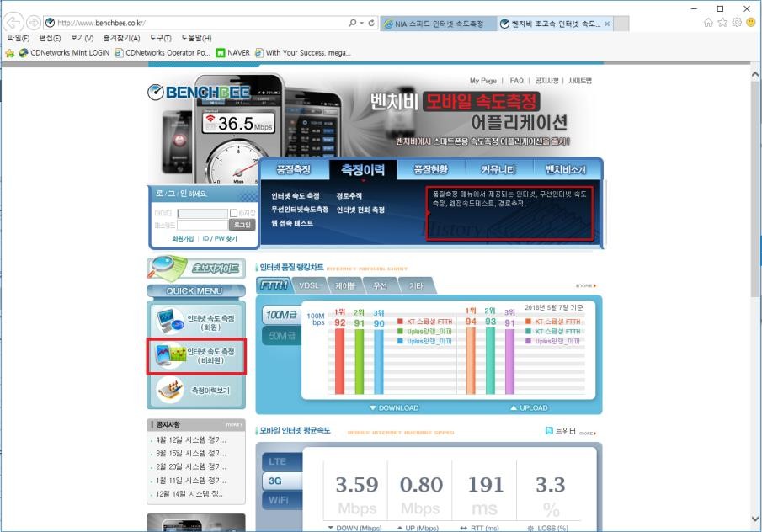Click the 로그인 button

tap(242, 225)
